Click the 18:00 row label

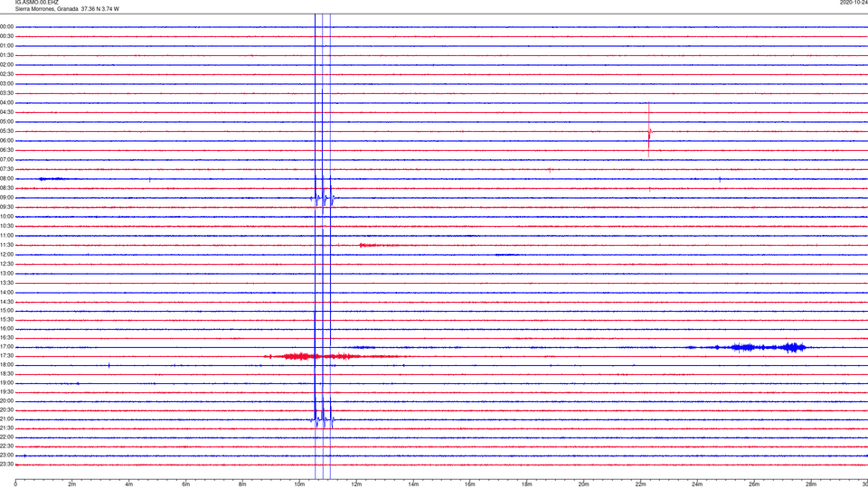coord(6,364)
